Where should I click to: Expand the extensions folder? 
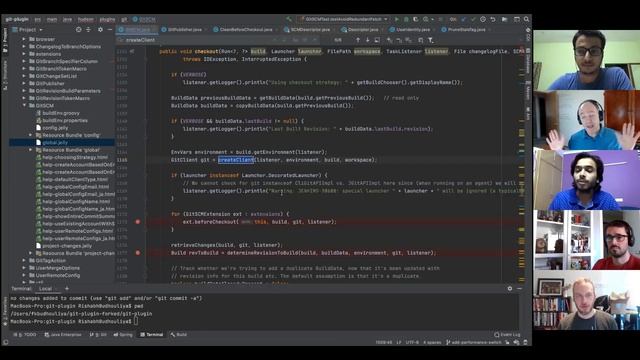[24, 54]
